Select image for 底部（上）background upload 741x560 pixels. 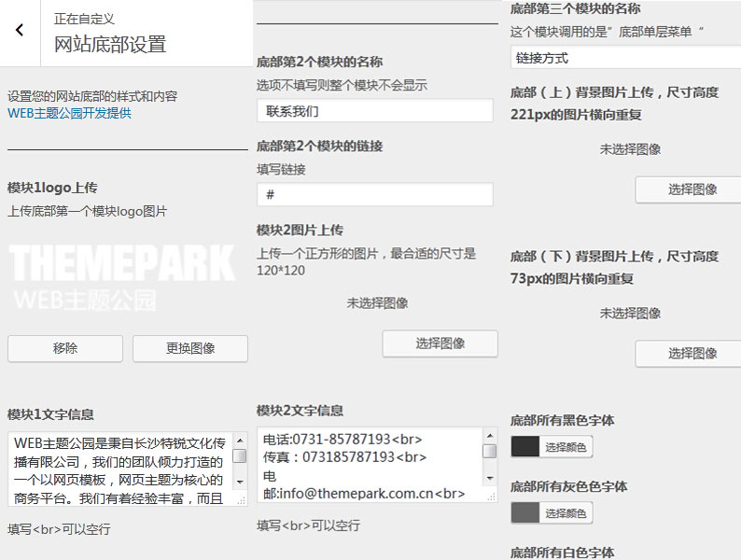click(x=691, y=189)
